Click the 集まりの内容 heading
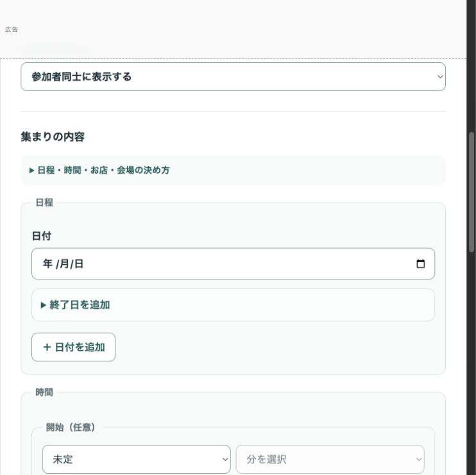476x475 pixels. pyautogui.click(x=53, y=137)
